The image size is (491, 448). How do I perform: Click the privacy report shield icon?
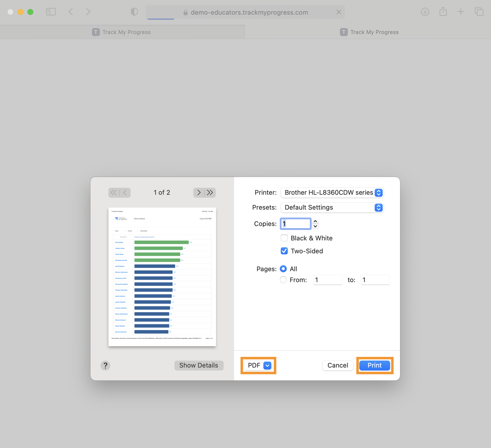(134, 12)
